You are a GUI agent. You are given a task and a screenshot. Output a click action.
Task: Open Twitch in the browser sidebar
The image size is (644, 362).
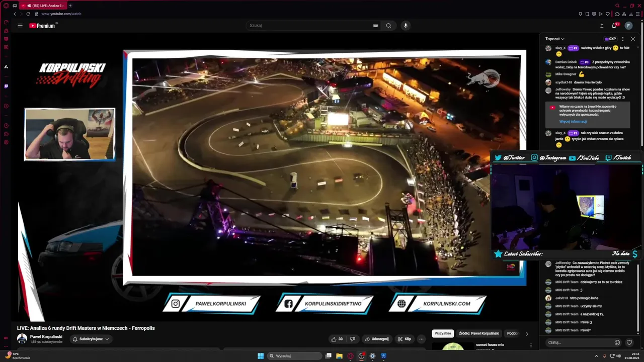6,86
